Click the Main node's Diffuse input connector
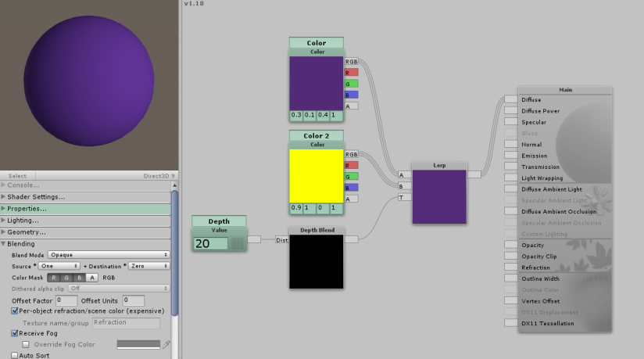Screen dimensions: 644x359 tap(511, 99)
